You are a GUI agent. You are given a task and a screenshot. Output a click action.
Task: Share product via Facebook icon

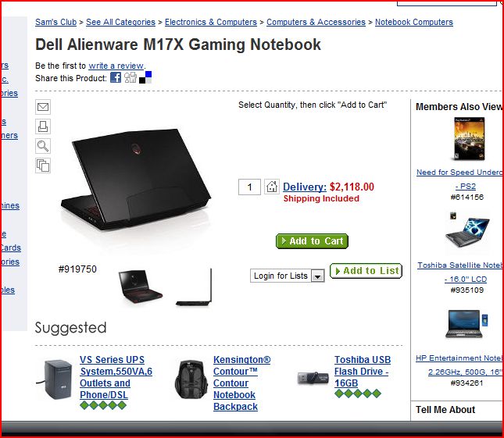tap(116, 77)
